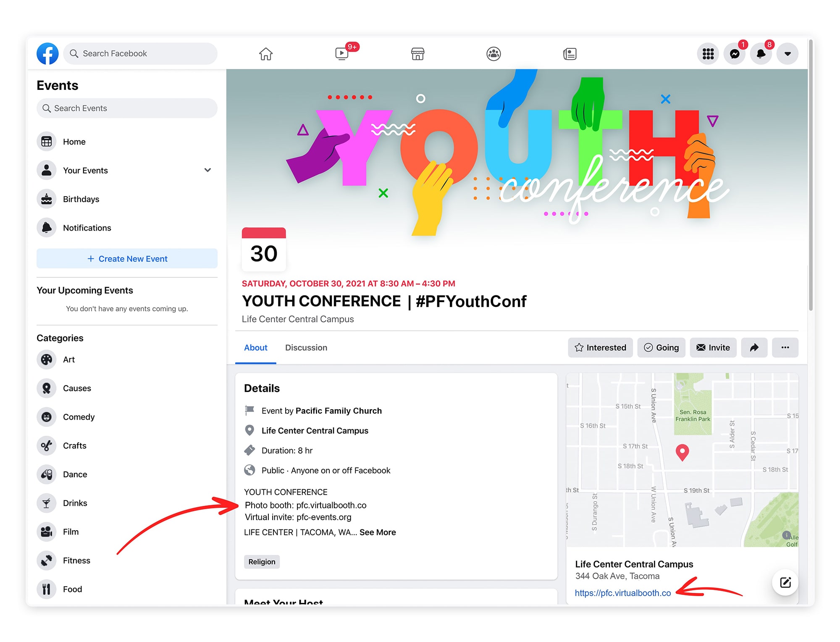Open the Messenger chat icon
Viewport: 840px width, 642px height.
point(735,54)
